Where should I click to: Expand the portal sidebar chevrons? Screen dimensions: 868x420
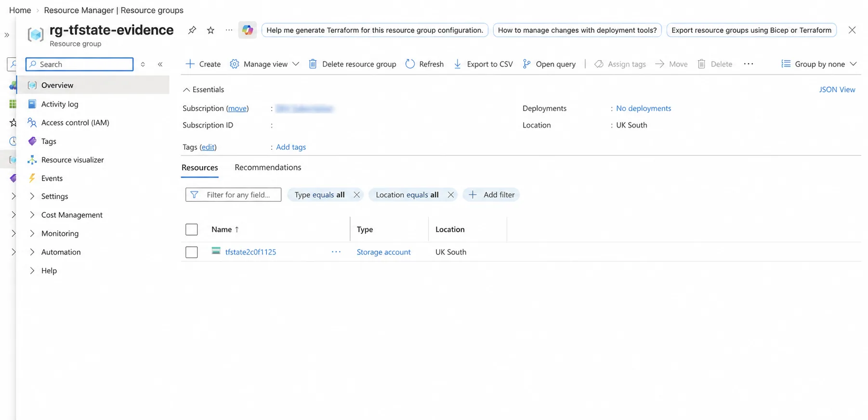point(7,35)
